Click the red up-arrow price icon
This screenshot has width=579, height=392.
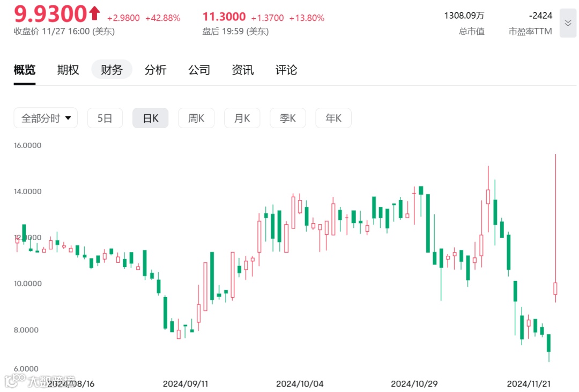(x=94, y=13)
